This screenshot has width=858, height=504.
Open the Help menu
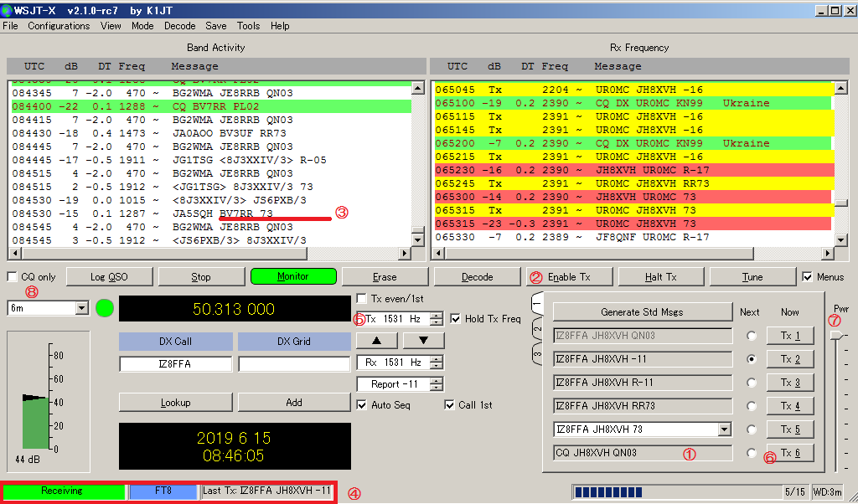[x=280, y=26]
